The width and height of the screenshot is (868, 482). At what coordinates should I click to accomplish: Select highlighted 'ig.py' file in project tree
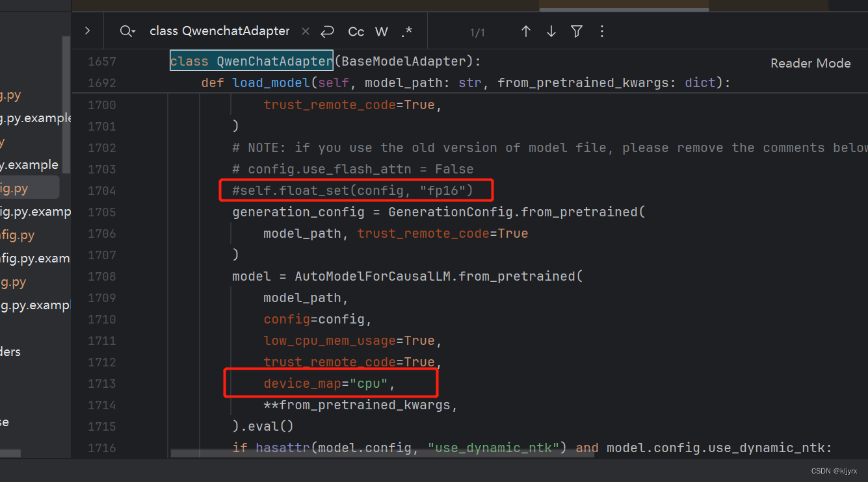29,188
